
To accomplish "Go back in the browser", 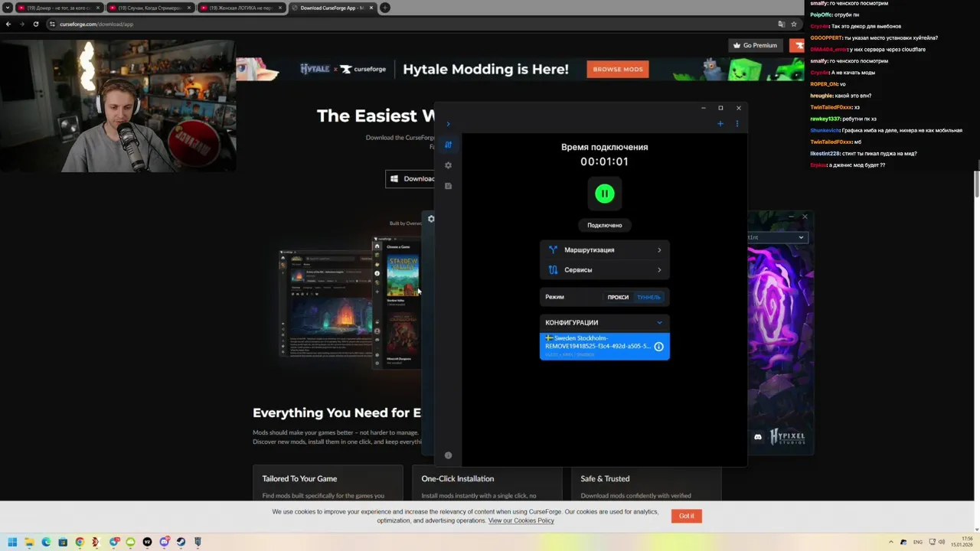I will (x=8, y=24).
